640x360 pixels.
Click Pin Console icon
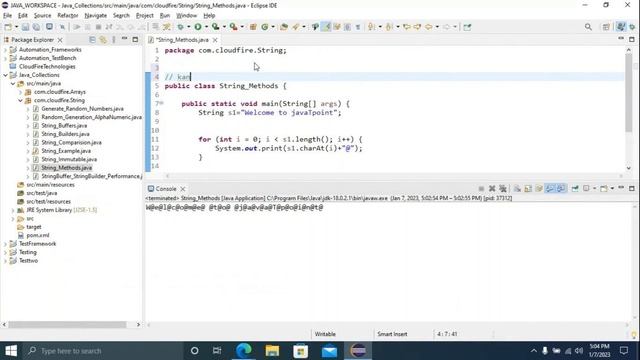[x=575, y=189]
